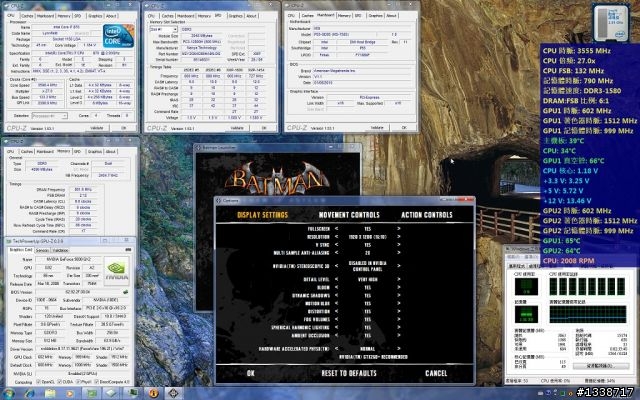Click OK in first CPU-Z window
Image resolution: width=640 pixels, height=400 pixels.
(x=124, y=128)
